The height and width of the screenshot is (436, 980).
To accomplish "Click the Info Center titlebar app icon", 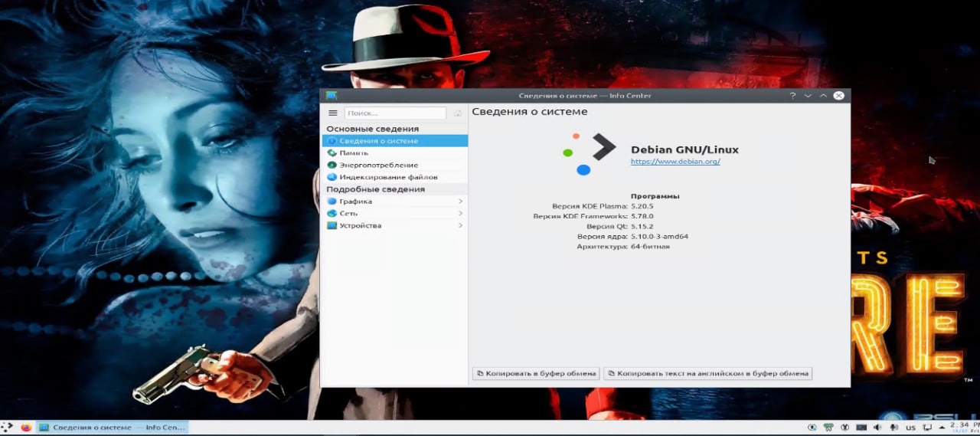I will click(x=332, y=96).
